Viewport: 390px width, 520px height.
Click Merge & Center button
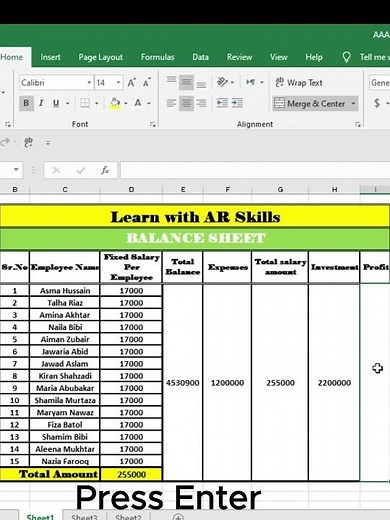coord(309,104)
